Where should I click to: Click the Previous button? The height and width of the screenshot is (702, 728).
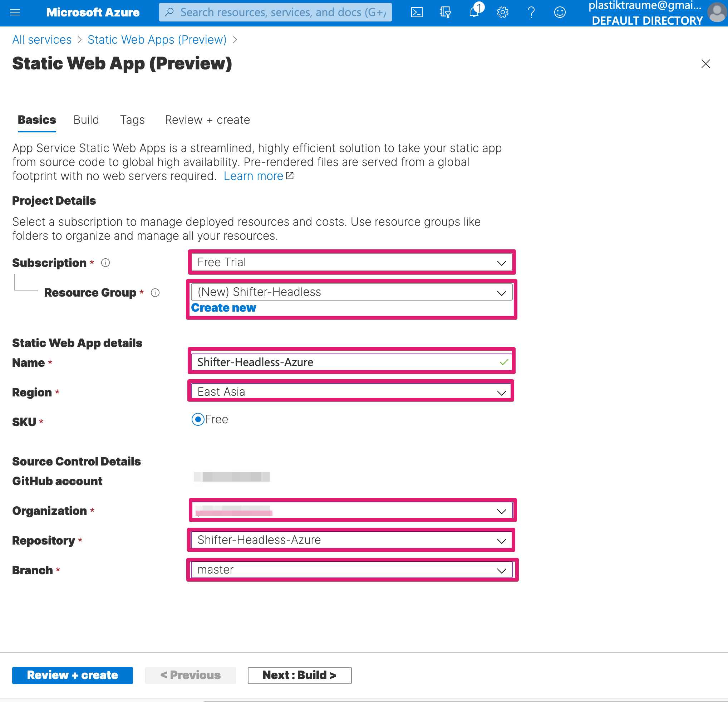(x=190, y=675)
